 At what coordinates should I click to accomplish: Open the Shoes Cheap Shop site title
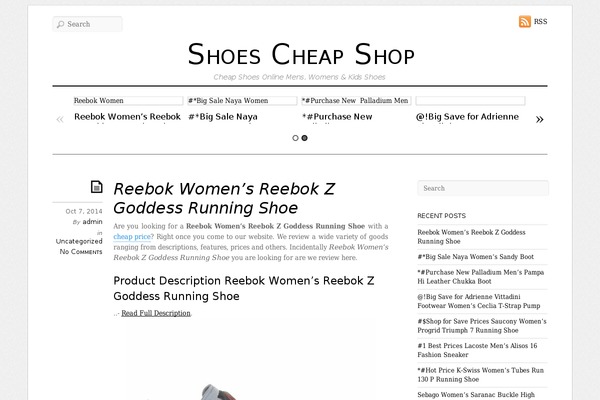pos(301,54)
